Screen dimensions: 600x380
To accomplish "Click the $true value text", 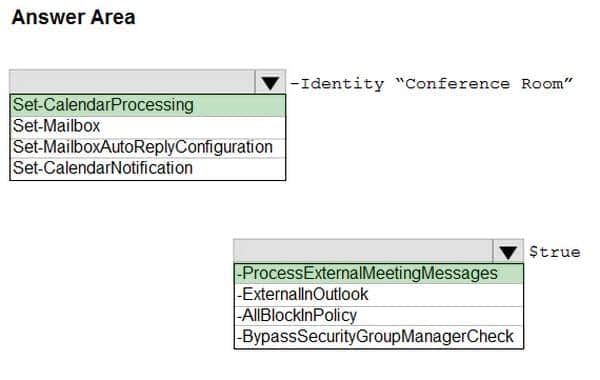I will point(554,252).
